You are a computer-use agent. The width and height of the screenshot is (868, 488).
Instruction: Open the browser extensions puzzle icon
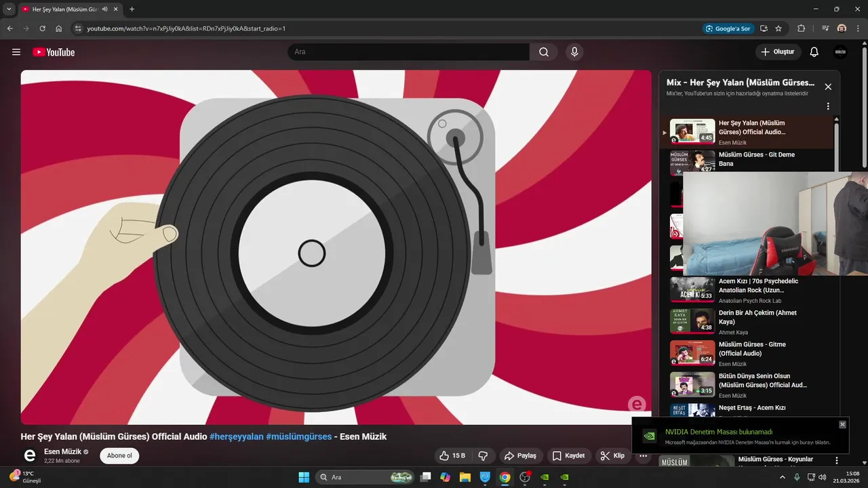801,28
